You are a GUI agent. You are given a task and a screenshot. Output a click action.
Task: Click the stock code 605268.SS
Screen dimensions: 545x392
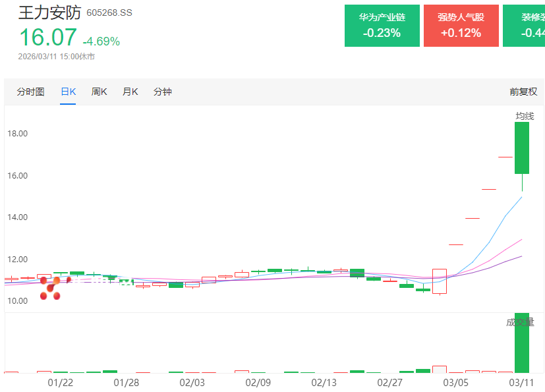(x=109, y=13)
